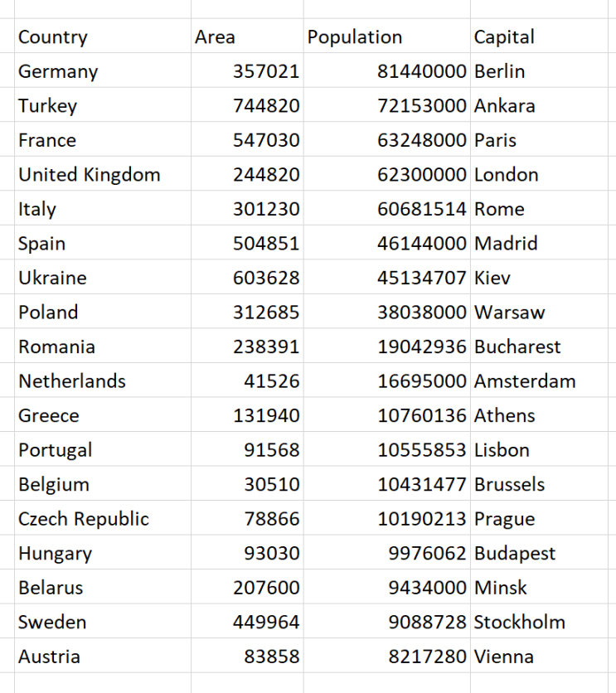
Task: Click Austria's area value 83858
Action: tap(272, 657)
